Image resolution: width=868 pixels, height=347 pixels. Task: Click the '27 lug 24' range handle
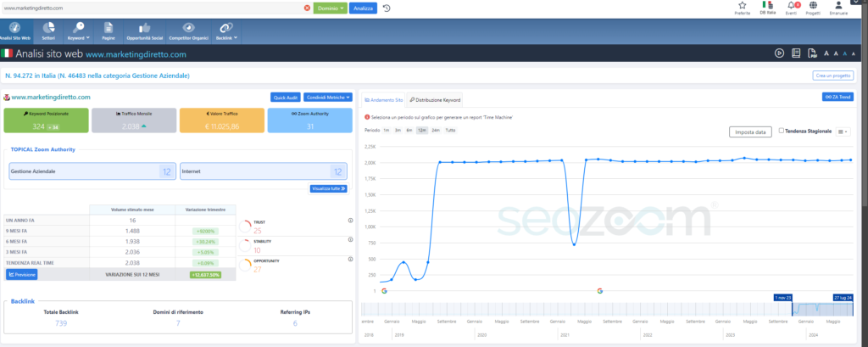tap(843, 298)
